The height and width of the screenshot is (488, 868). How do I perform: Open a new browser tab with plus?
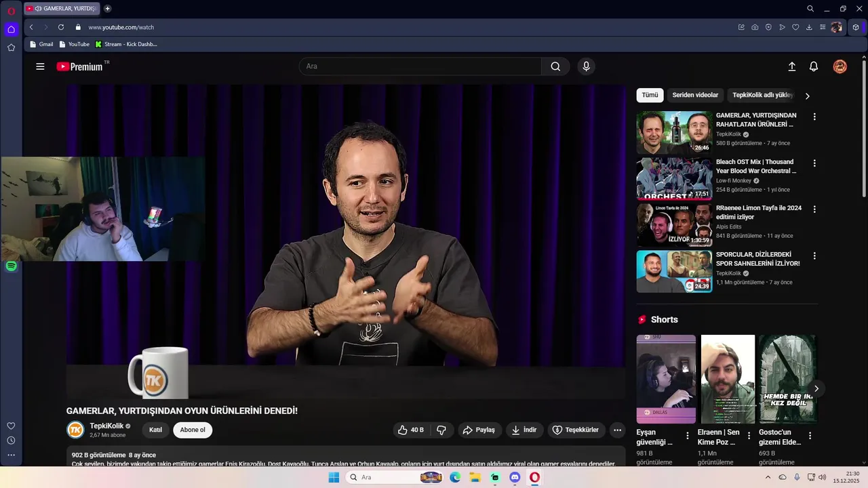click(107, 9)
